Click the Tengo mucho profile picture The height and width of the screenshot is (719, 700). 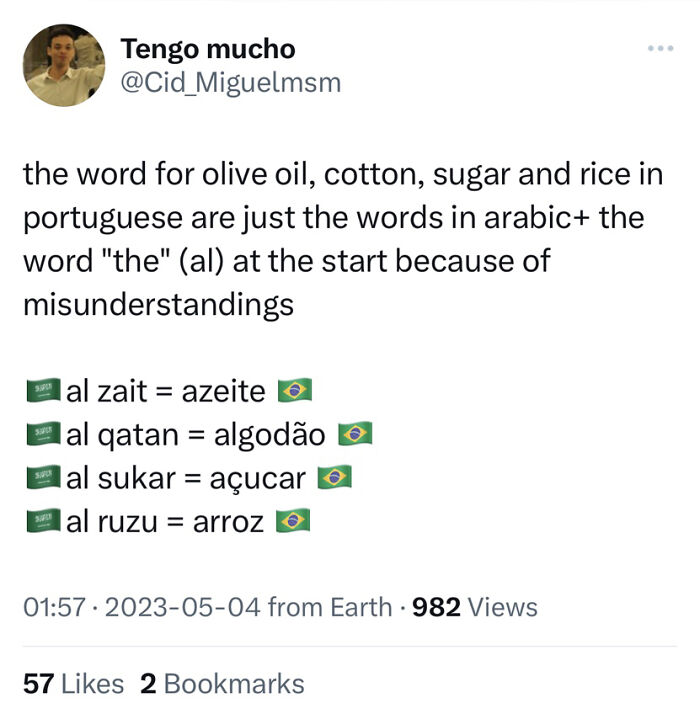[63, 66]
